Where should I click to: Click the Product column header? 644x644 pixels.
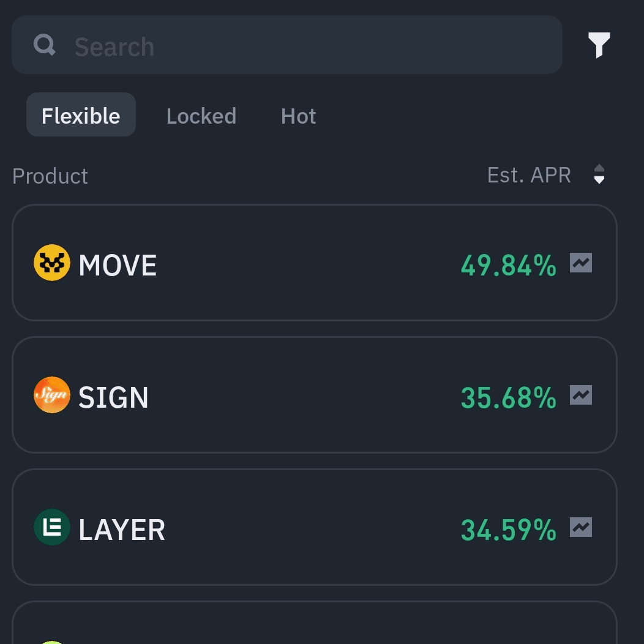click(x=50, y=176)
